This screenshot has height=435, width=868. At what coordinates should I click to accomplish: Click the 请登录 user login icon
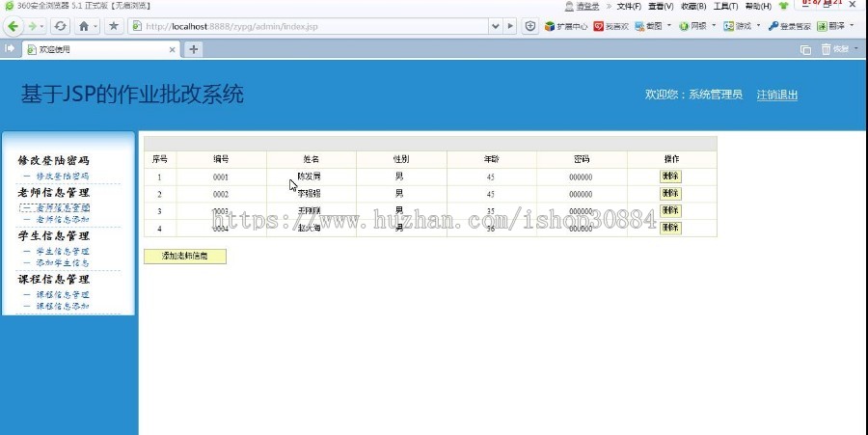(x=582, y=6)
